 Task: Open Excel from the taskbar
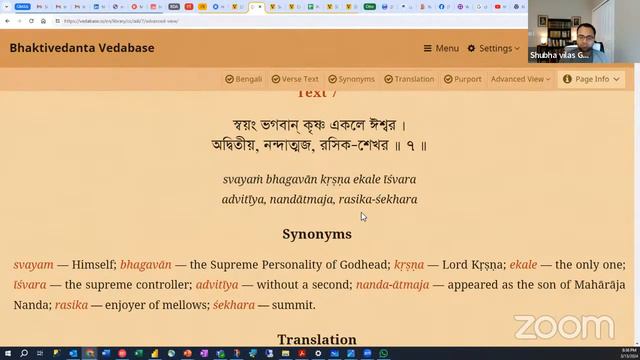click(138, 353)
